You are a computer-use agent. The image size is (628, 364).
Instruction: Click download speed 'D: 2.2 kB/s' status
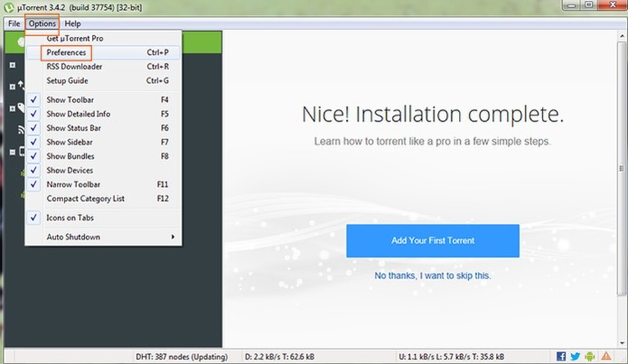(279, 356)
